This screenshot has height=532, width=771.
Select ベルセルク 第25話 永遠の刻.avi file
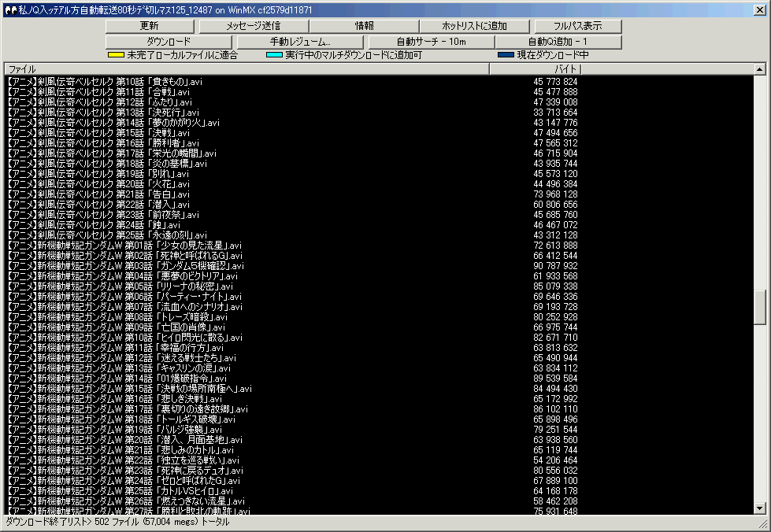(x=106, y=235)
